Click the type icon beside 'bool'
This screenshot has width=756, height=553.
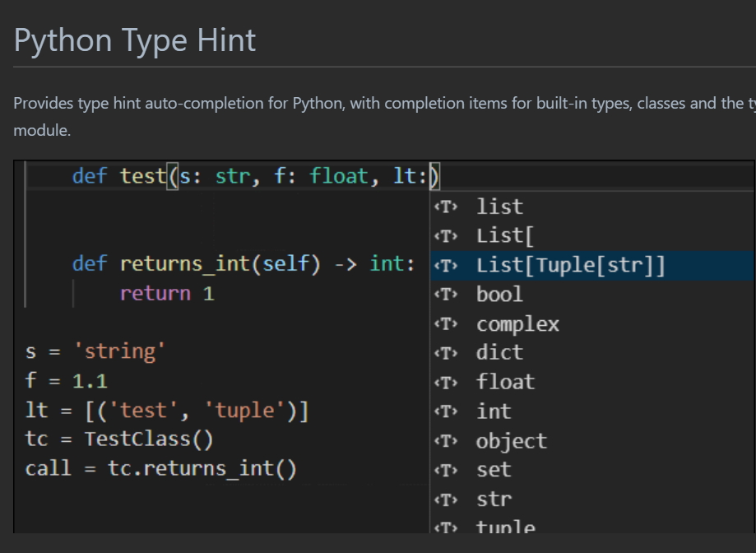pos(444,295)
